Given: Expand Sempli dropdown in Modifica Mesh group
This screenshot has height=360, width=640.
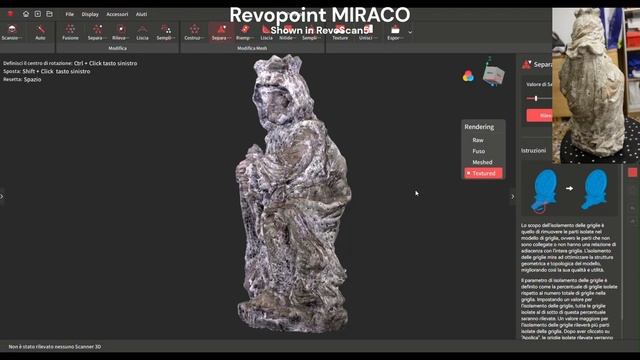Looking at the screenshot, I should point(319,38).
